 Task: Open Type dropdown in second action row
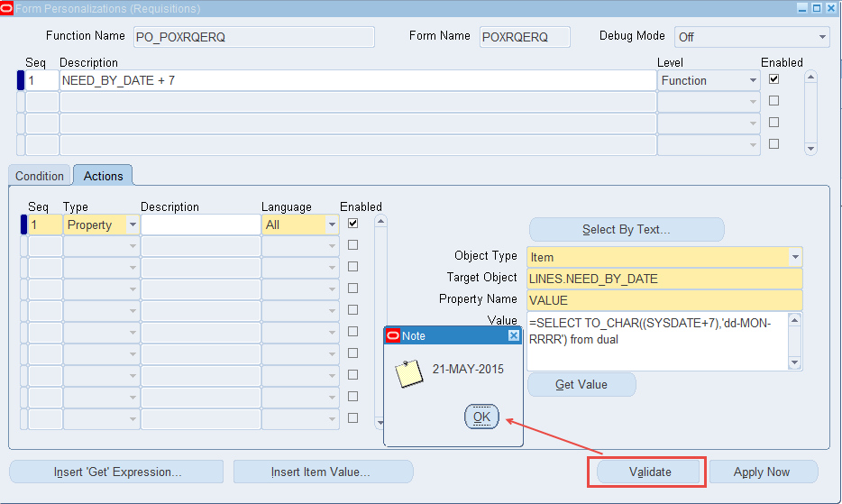click(x=133, y=246)
